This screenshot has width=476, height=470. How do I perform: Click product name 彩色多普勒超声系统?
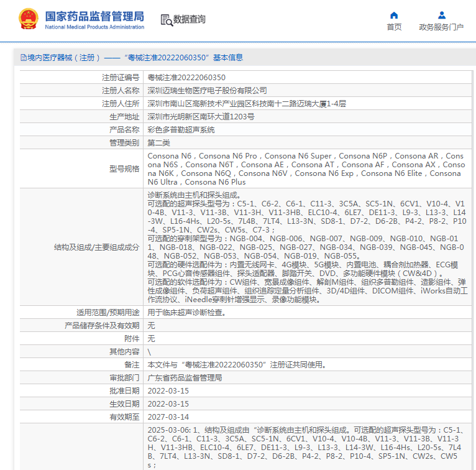click(x=181, y=130)
